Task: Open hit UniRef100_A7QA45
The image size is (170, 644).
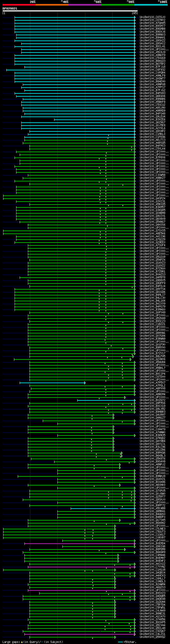Action: tap(152, 23)
